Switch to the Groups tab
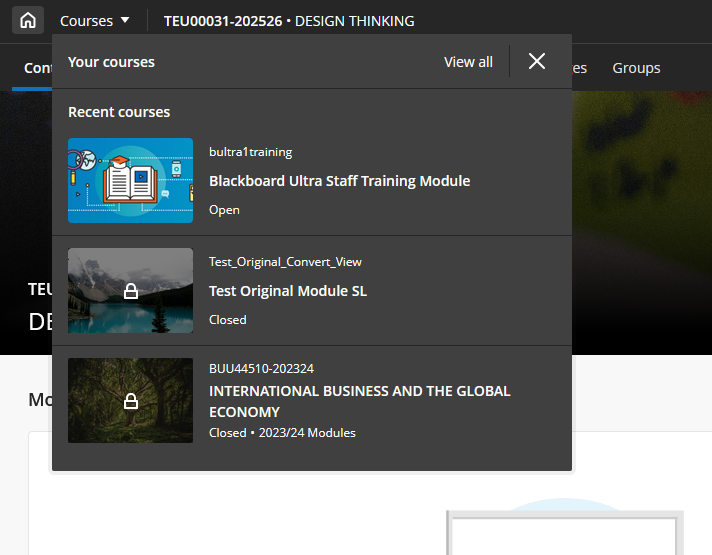Image resolution: width=712 pixels, height=555 pixels. 636,68
